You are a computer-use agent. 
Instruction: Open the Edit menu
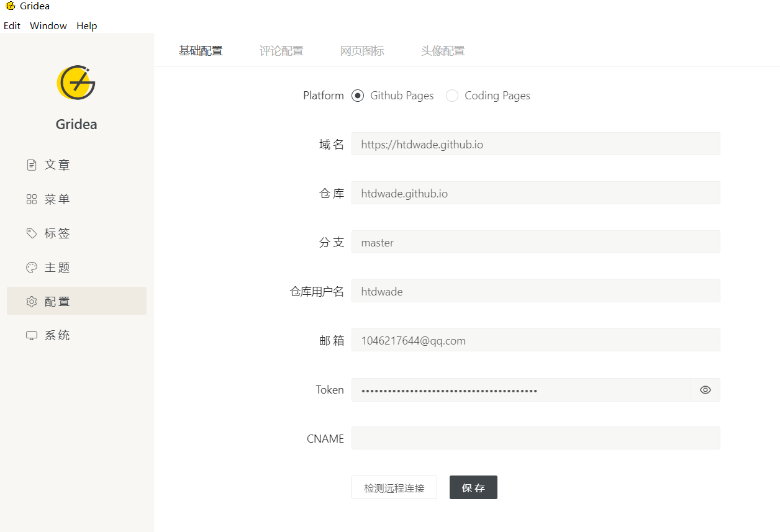click(x=12, y=26)
